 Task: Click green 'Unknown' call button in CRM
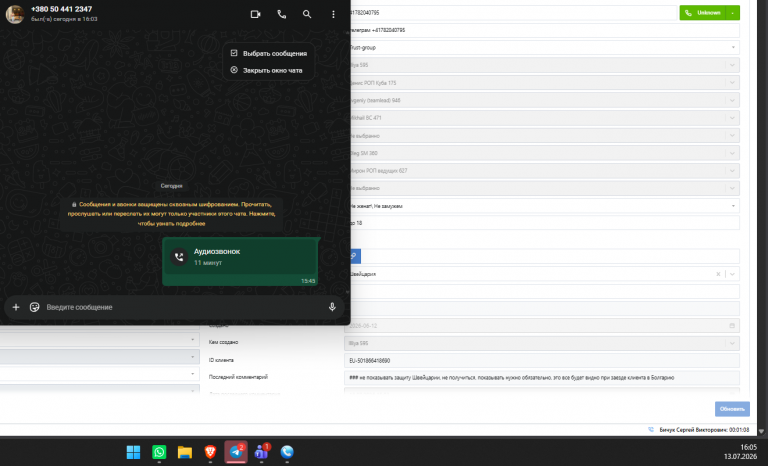[x=702, y=13]
